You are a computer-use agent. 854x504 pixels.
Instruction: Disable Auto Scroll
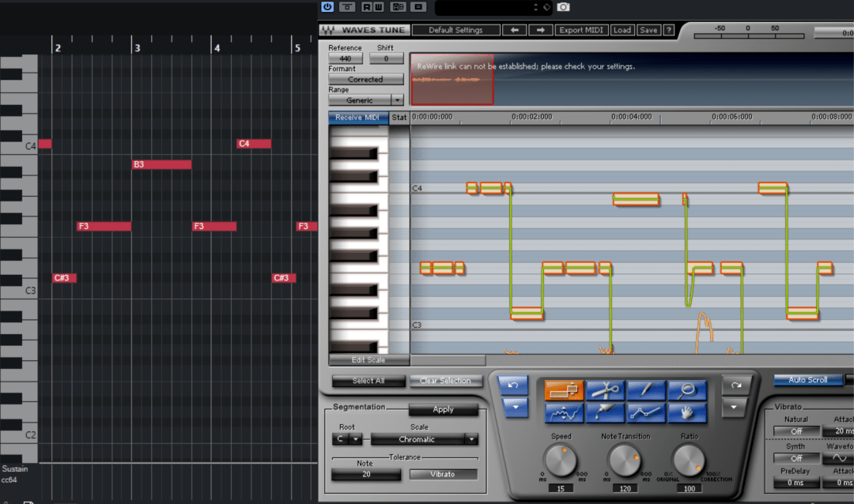pos(807,380)
